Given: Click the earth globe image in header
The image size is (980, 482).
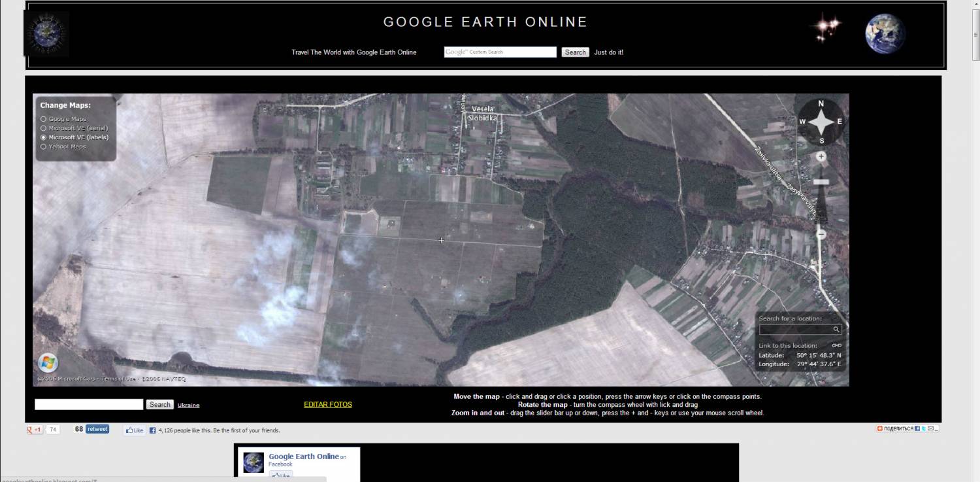Looking at the screenshot, I should click(885, 33).
